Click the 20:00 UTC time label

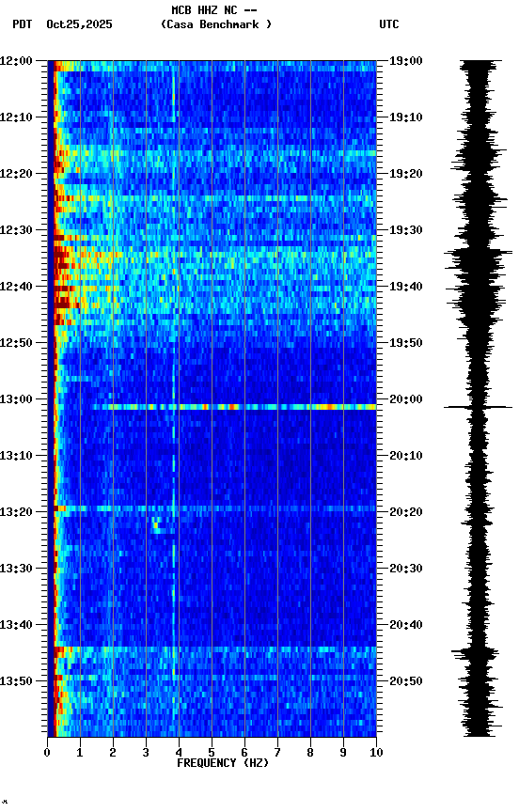click(x=405, y=399)
